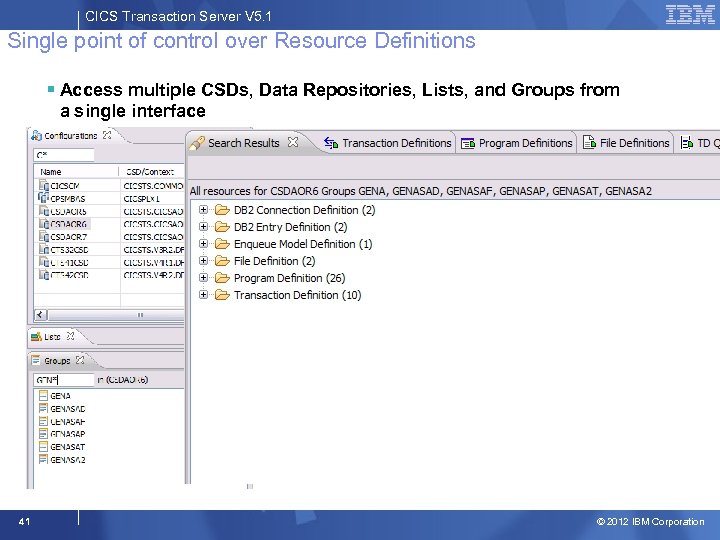The image size is (720, 540).
Task: Click the CTS32CSD configuration icon
Action: [x=44, y=250]
